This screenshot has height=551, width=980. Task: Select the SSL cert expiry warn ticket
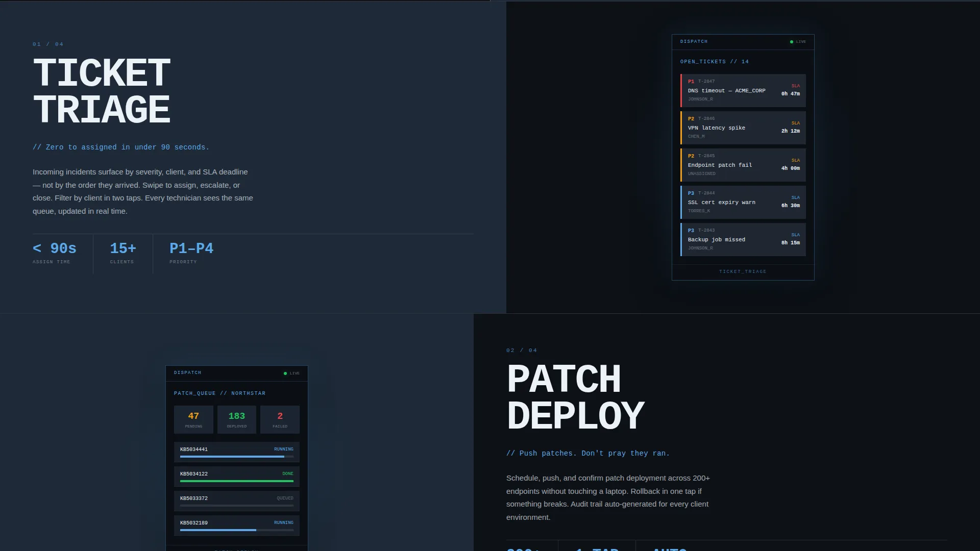coord(743,202)
